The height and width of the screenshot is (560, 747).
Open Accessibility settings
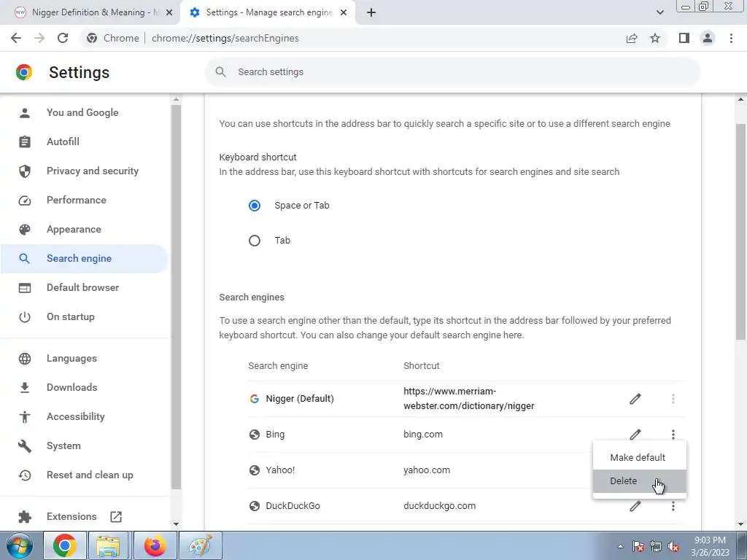[76, 416]
